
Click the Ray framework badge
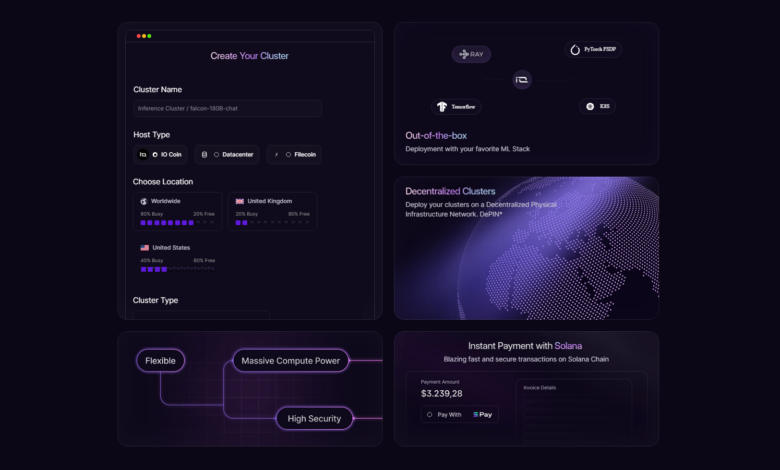pyautogui.click(x=471, y=54)
